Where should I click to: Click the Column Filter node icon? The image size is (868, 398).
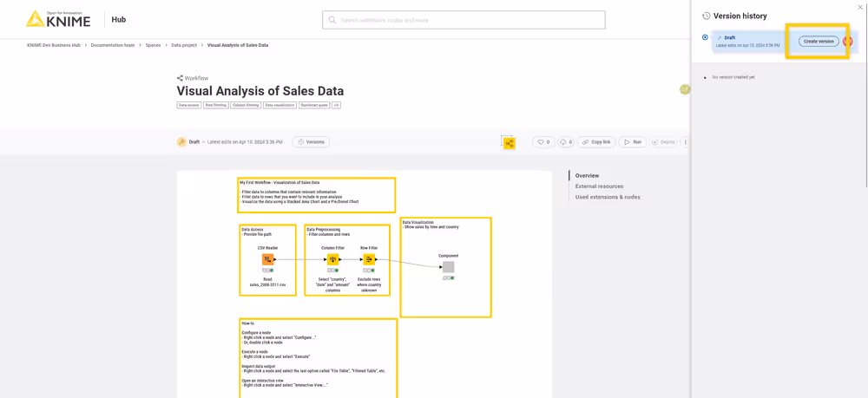coord(332,259)
